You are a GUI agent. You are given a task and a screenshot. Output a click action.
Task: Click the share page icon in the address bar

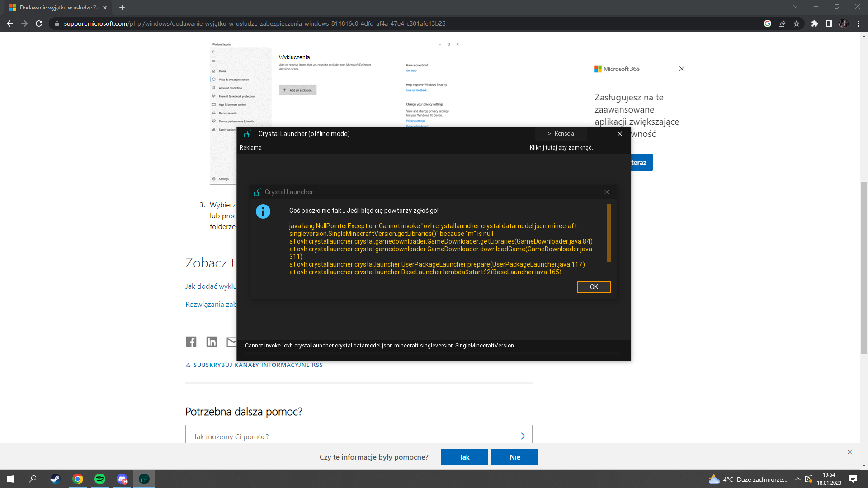pos(782,23)
